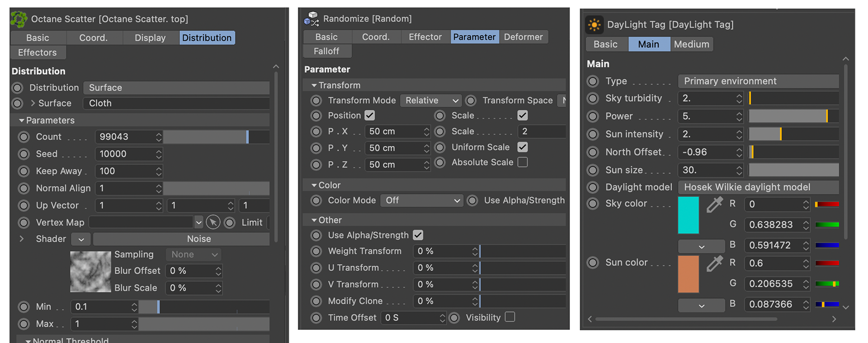The height and width of the screenshot is (343, 868).
Task: Switch to the Deformer tab
Action: click(x=524, y=37)
